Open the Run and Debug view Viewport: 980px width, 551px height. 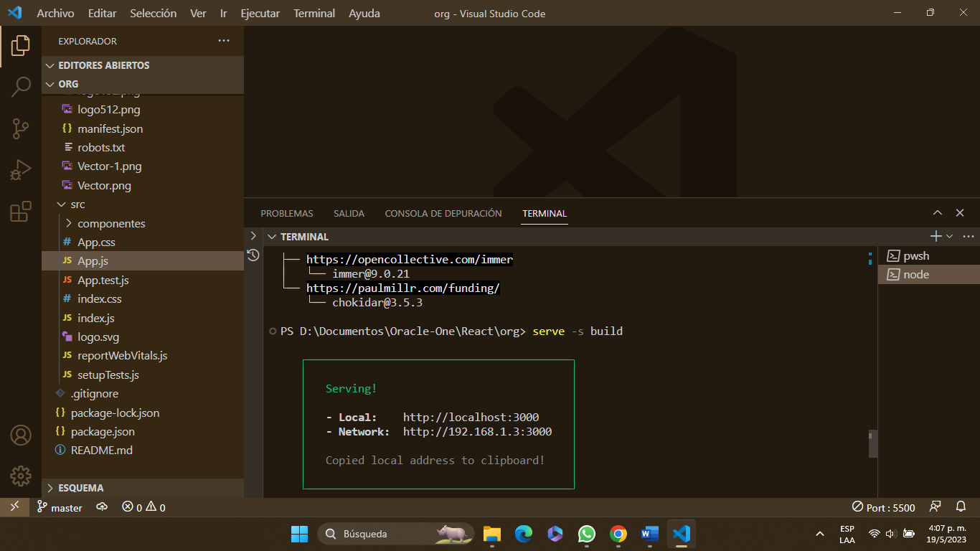point(21,170)
